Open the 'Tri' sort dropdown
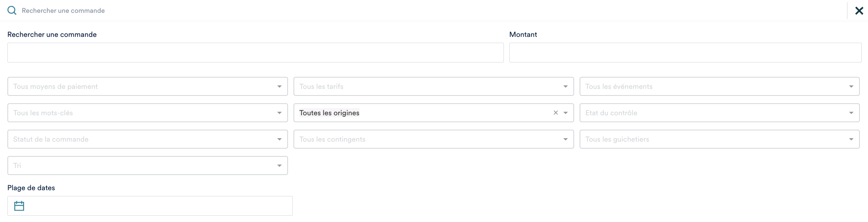 [x=147, y=166]
